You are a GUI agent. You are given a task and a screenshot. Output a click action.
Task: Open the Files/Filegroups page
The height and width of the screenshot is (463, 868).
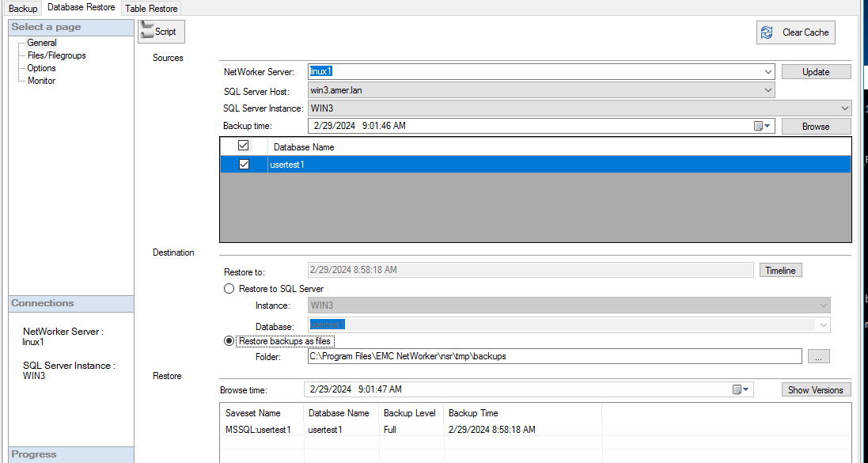click(55, 55)
